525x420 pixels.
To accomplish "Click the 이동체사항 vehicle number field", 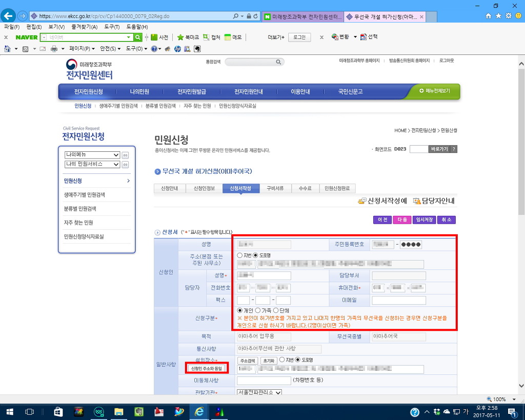I will 264,381.
